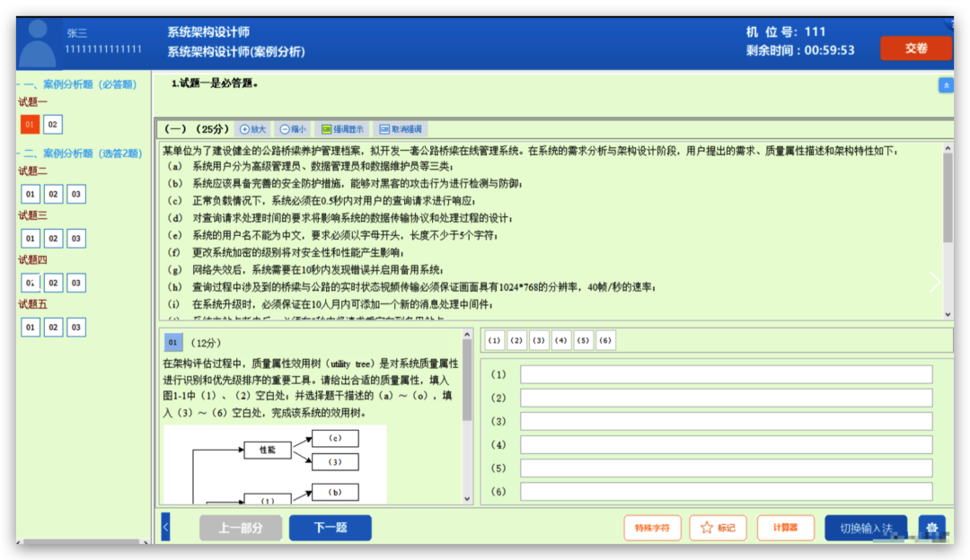Click the 缩小 zoom-out tool
Viewport: 970px width, 560px height.
(293, 129)
